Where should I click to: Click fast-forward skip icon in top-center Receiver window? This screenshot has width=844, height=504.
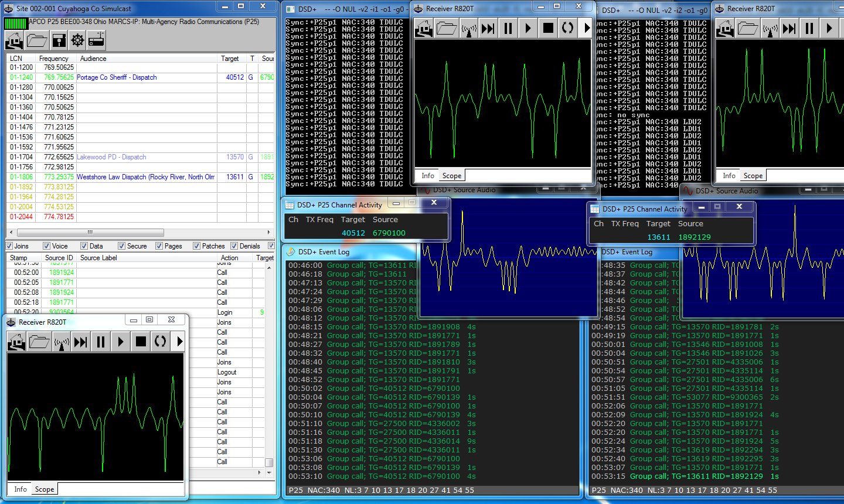point(488,28)
